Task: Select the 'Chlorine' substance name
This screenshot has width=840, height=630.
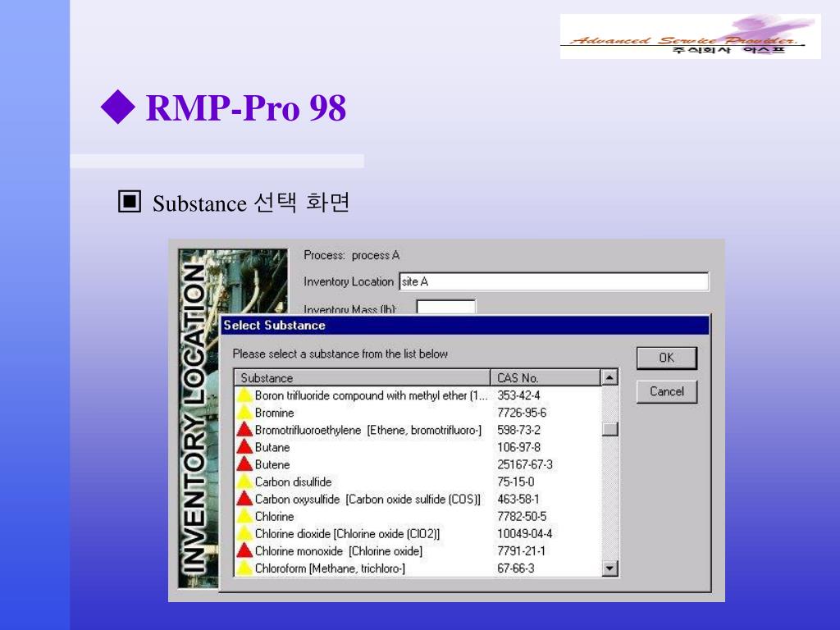Action: tap(274, 516)
